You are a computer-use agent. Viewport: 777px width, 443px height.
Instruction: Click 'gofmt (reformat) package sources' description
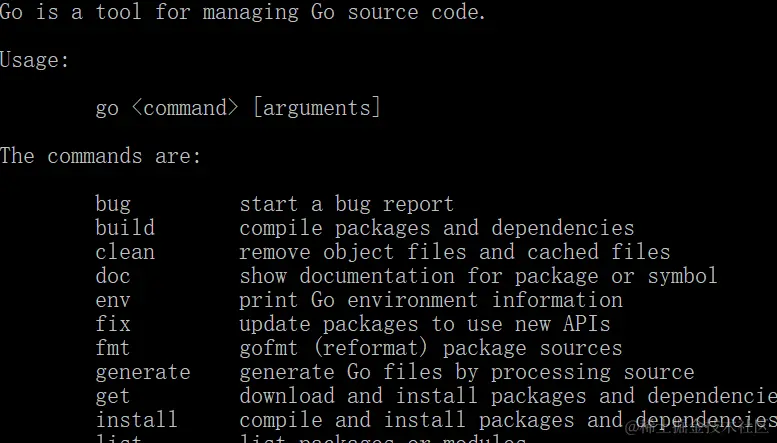click(431, 348)
